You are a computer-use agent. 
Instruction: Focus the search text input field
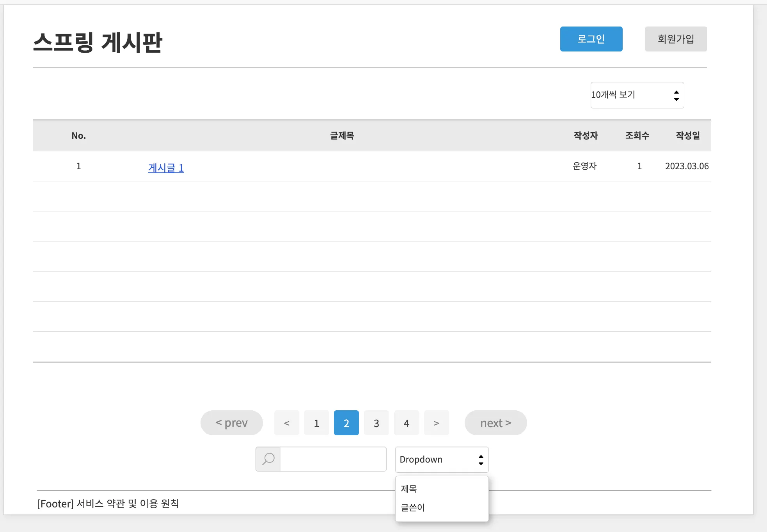(333, 459)
